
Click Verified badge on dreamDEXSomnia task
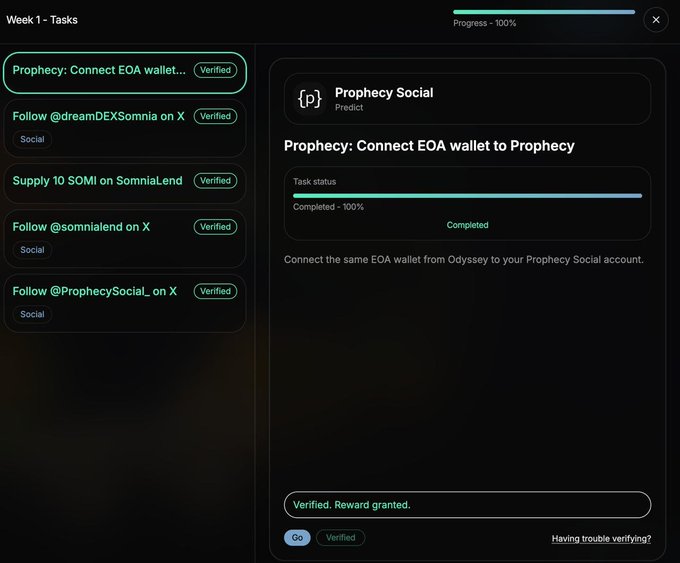pyautogui.click(x=215, y=116)
